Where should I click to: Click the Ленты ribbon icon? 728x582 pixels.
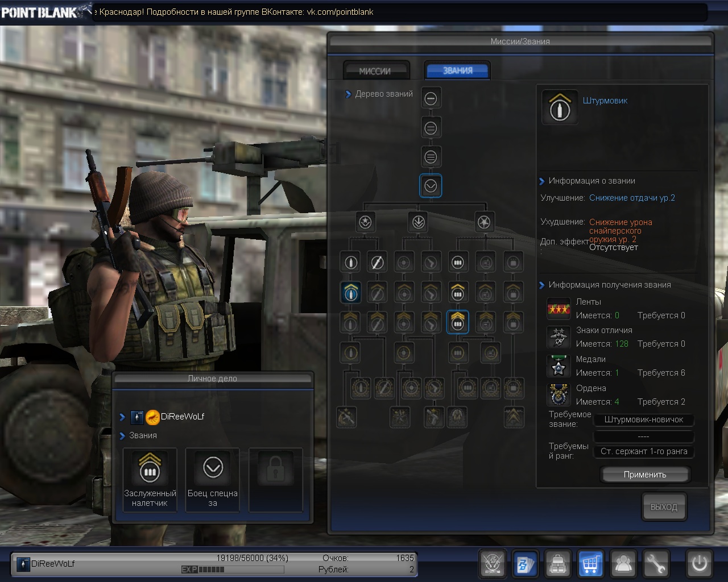coord(559,309)
